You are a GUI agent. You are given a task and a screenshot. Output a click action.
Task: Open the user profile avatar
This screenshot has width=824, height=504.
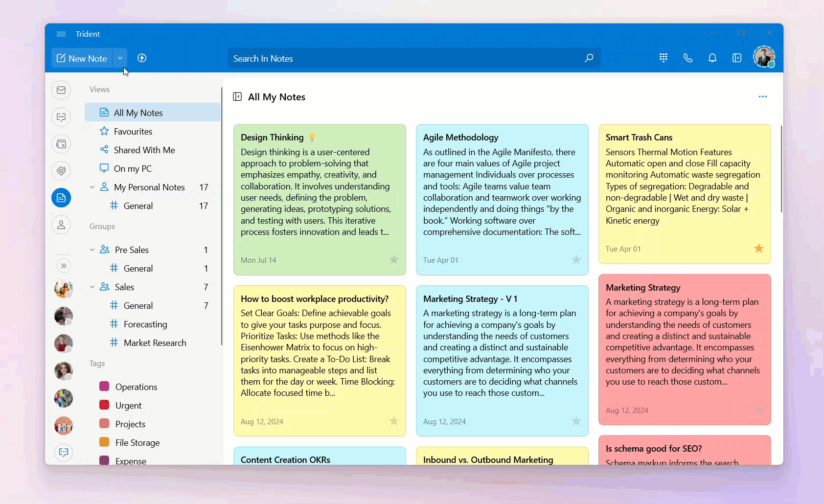tap(764, 57)
